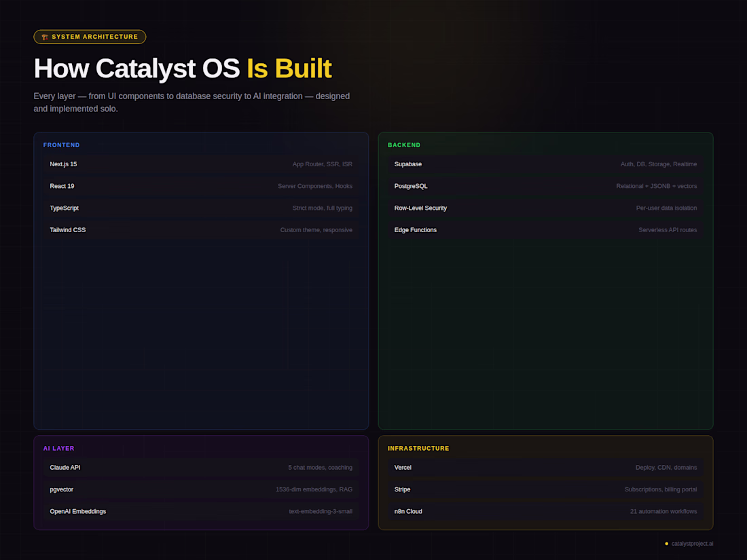Click 'Server Components, Hooks' description
This screenshot has width=747, height=560.
click(x=315, y=186)
